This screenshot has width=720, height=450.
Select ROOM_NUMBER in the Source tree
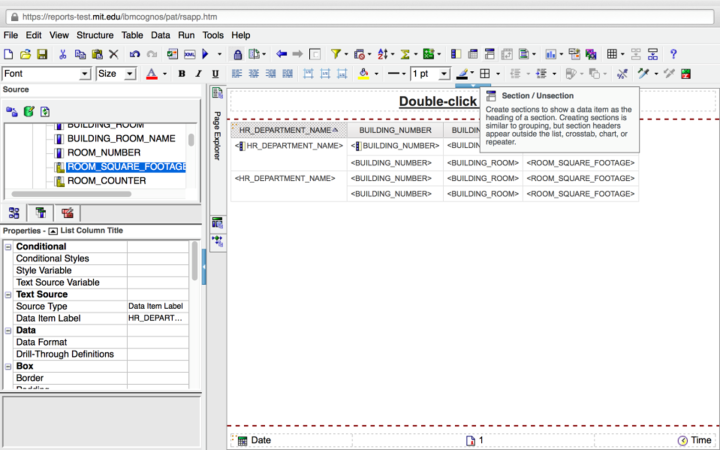point(104,152)
